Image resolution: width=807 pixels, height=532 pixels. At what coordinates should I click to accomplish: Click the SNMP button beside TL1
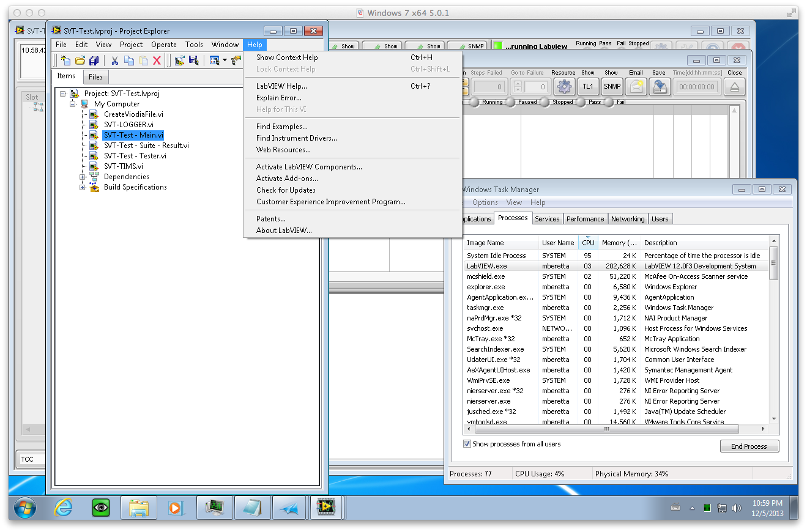(612, 87)
